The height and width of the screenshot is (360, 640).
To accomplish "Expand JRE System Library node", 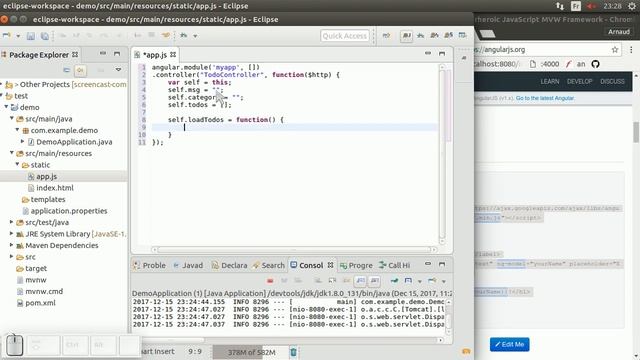I will [x=12, y=233].
